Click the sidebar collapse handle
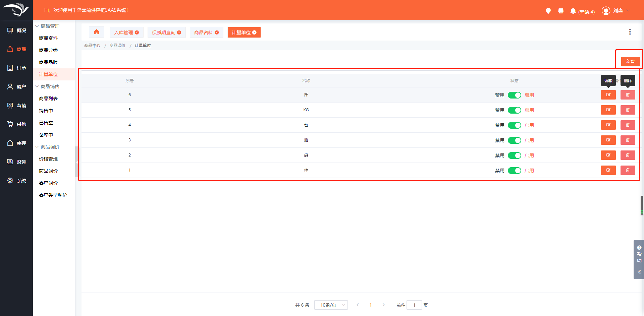644x316 pixels. 76,162
